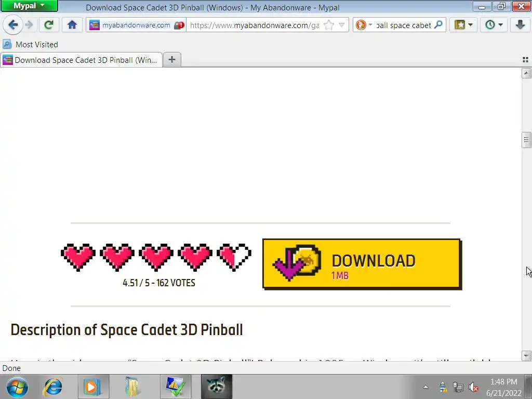Show hidden system tray icons
Image resolution: width=532 pixels, height=399 pixels.
425,387
